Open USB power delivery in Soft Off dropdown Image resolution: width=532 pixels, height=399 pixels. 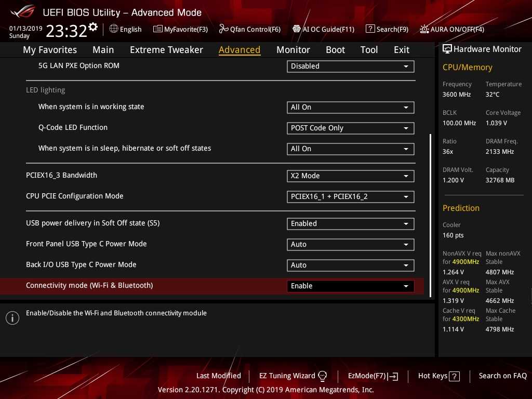(x=350, y=224)
